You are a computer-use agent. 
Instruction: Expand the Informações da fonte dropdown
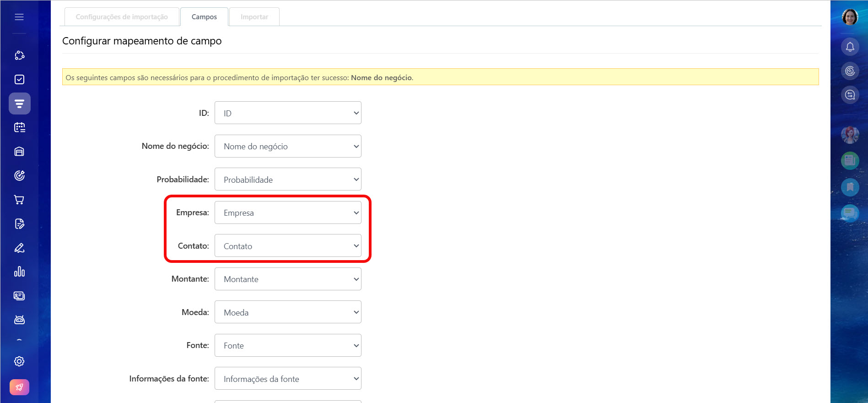[x=288, y=379]
